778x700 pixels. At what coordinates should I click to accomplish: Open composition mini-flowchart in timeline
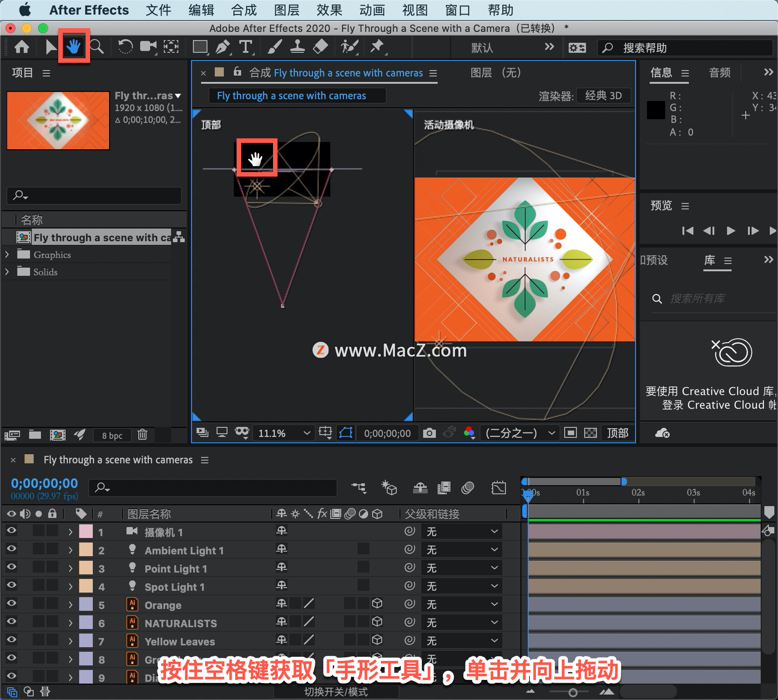coord(359,488)
